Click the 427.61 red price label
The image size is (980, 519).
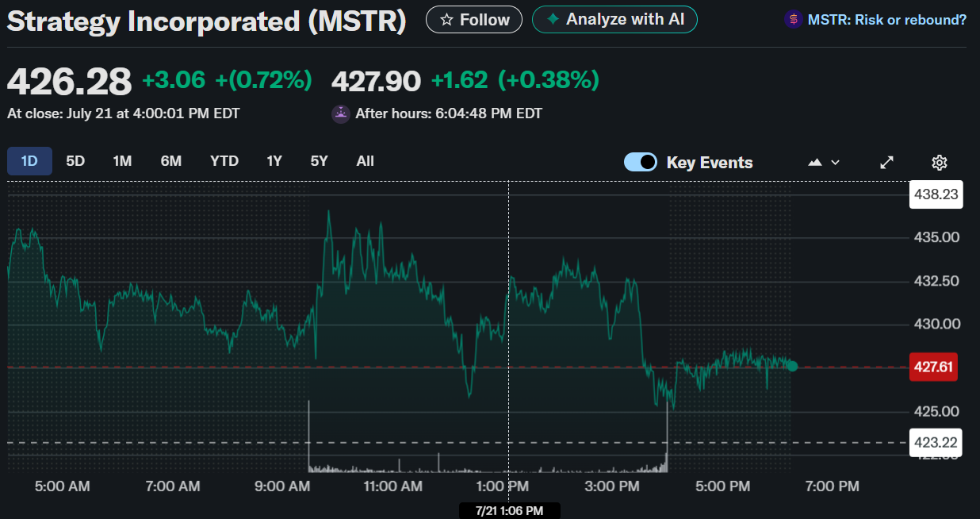tap(936, 367)
